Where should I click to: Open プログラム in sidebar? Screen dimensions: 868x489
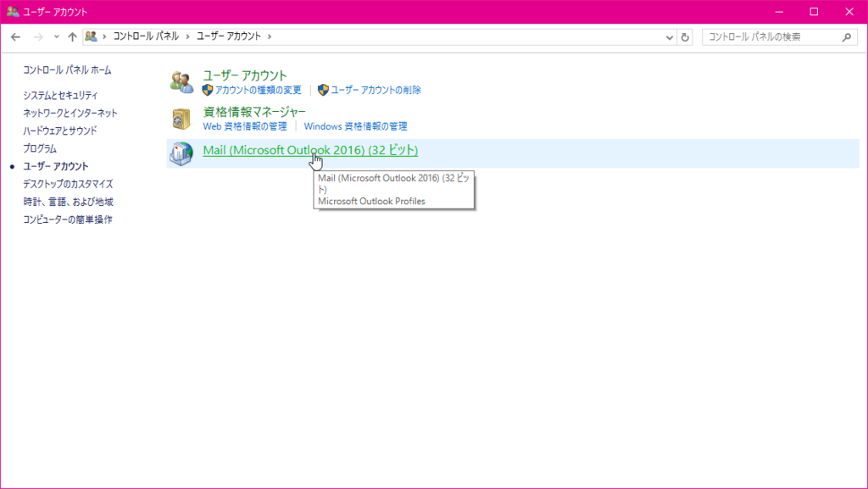click(40, 149)
